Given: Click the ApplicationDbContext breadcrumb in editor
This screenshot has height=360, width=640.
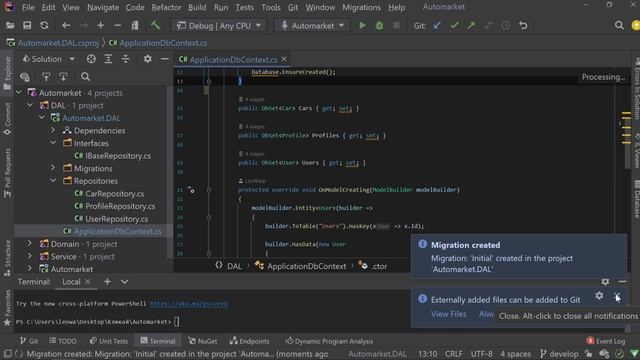Looking at the screenshot, I should tap(301, 266).
